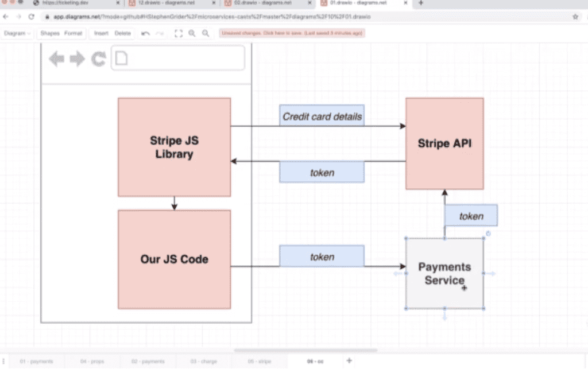Click the unsaved changes save banner
This screenshot has height=369, width=588.
[292, 33]
